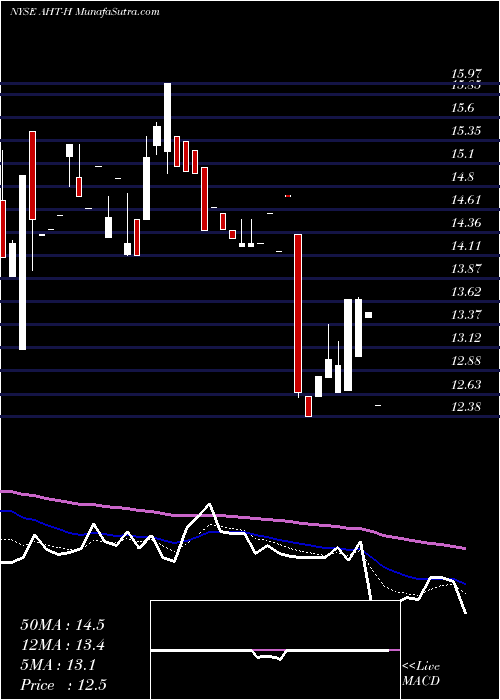Screen dimensions: 500x700
Task: Select the 14.36 price axis label
Action: pos(466,222)
